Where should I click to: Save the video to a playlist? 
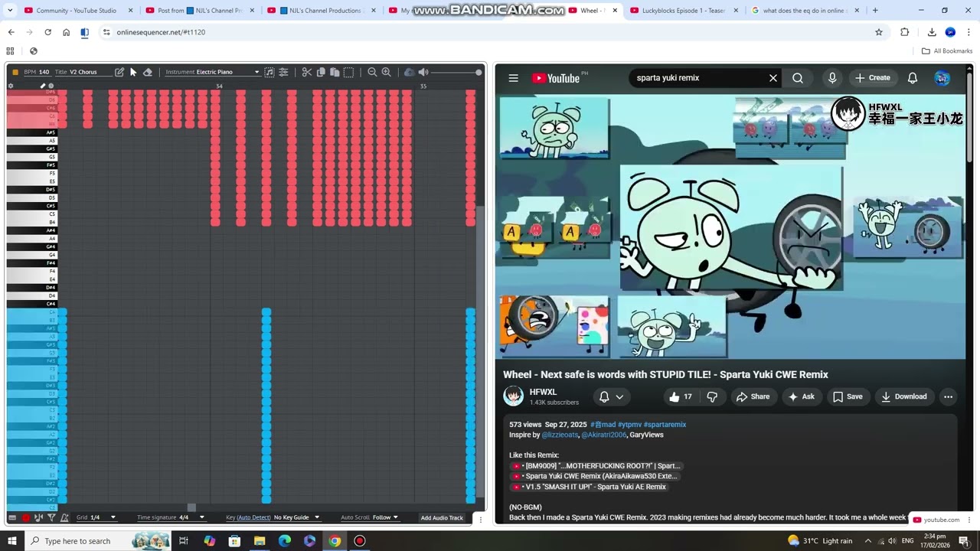click(x=848, y=396)
